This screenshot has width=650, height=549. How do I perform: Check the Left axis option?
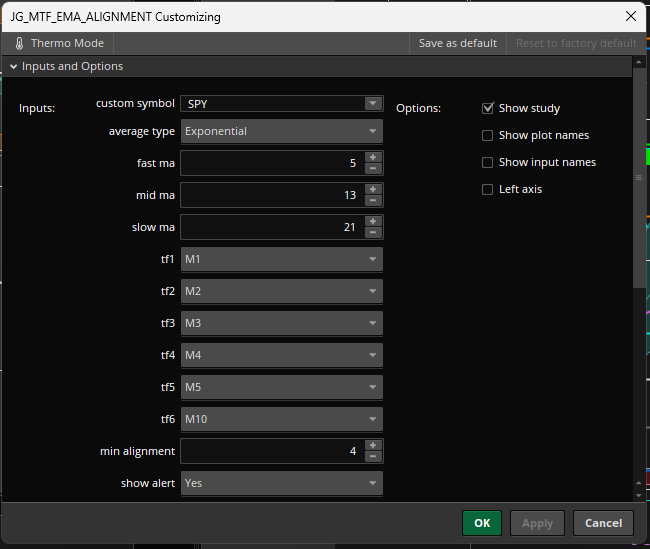pos(488,189)
